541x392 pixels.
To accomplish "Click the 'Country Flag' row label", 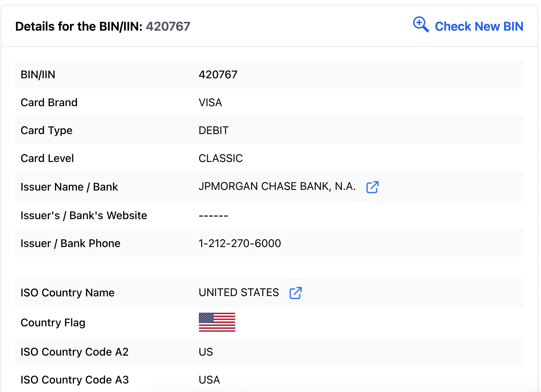I will coord(53,323).
